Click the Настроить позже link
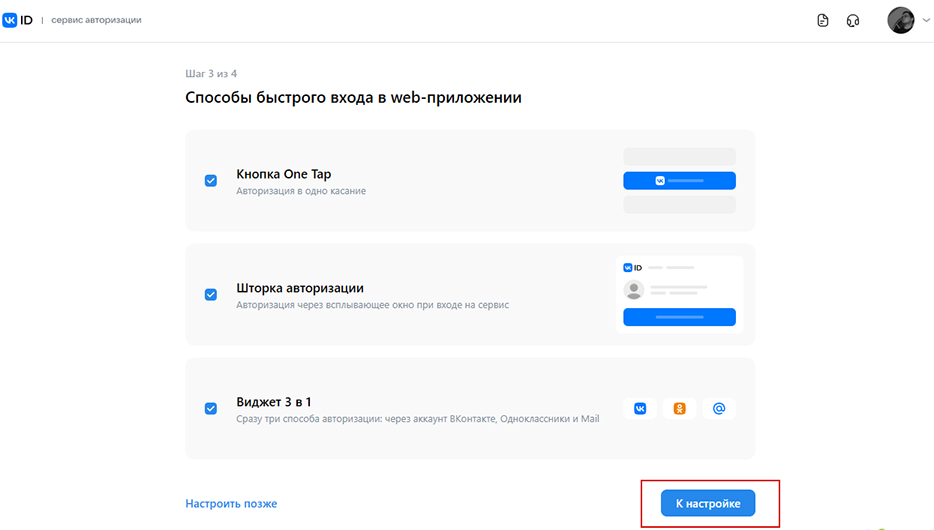934x530 pixels. (231, 503)
